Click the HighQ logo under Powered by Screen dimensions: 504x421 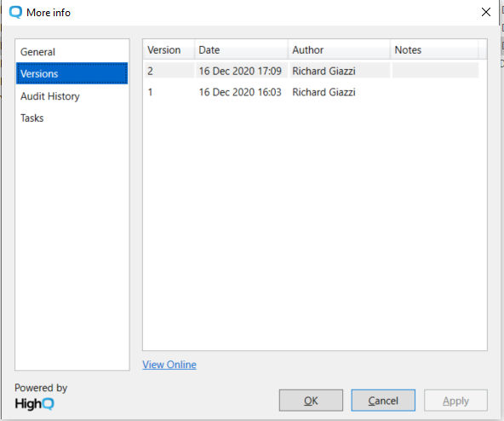click(x=34, y=404)
